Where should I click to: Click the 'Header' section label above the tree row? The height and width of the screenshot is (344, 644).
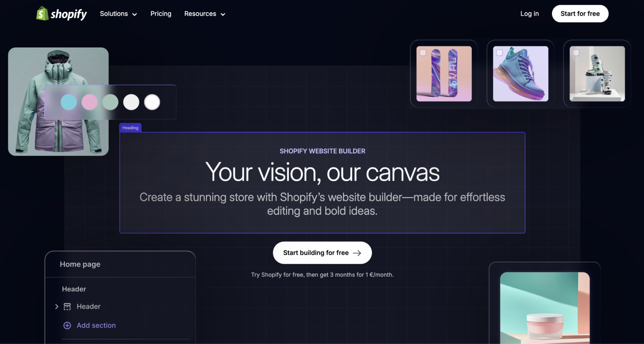pyautogui.click(x=74, y=289)
